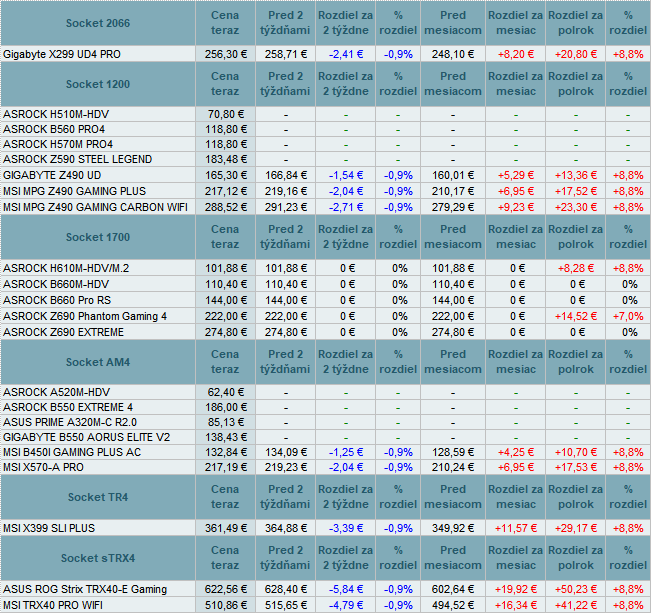Select the -2,41 € difference cell
The height and width of the screenshot is (613, 651).
345,54
